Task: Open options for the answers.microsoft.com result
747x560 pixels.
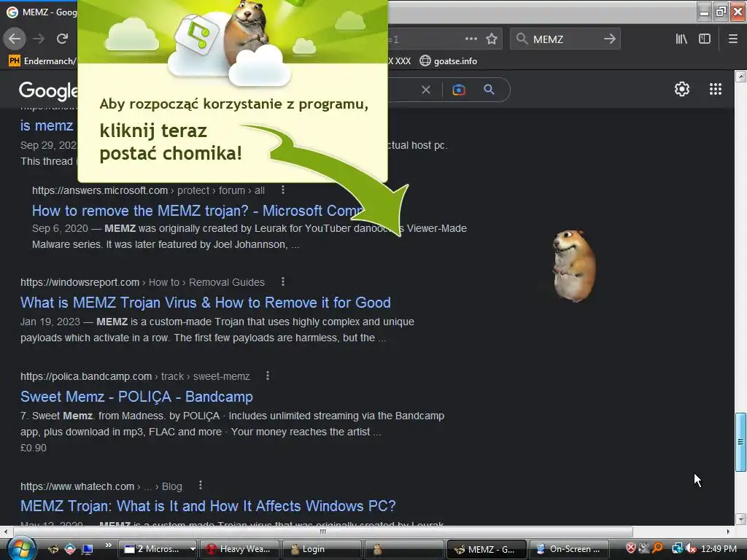Action: [283, 190]
